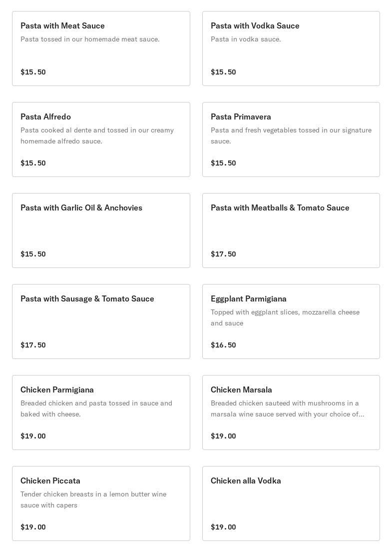Click the price under Chicken alla Vodka
392x544 pixels.
pyautogui.click(x=223, y=527)
